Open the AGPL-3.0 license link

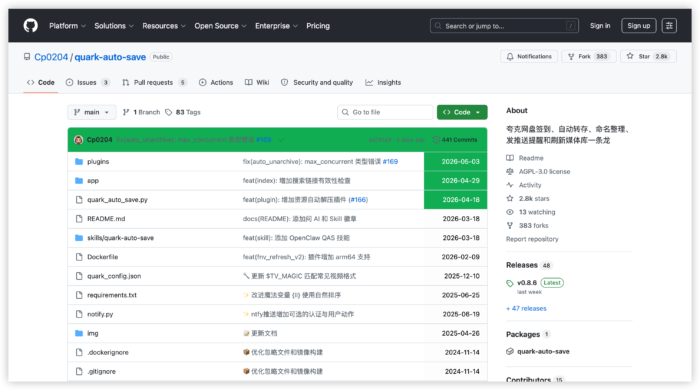click(x=538, y=172)
